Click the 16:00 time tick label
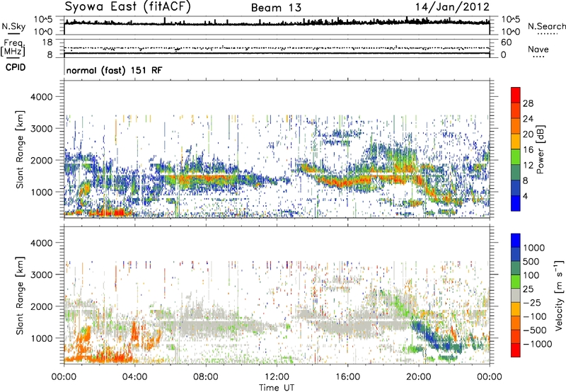Viewport: 566px width, 392px height. coord(347,377)
